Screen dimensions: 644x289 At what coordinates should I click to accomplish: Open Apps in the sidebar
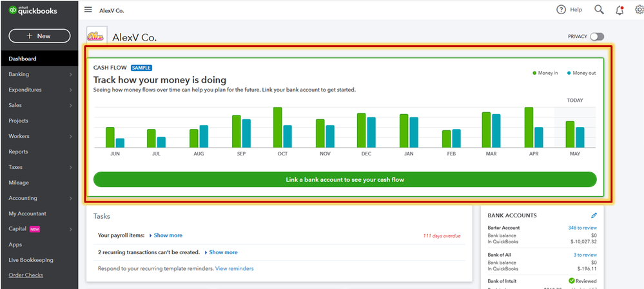pyautogui.click(x=15, y=244)
